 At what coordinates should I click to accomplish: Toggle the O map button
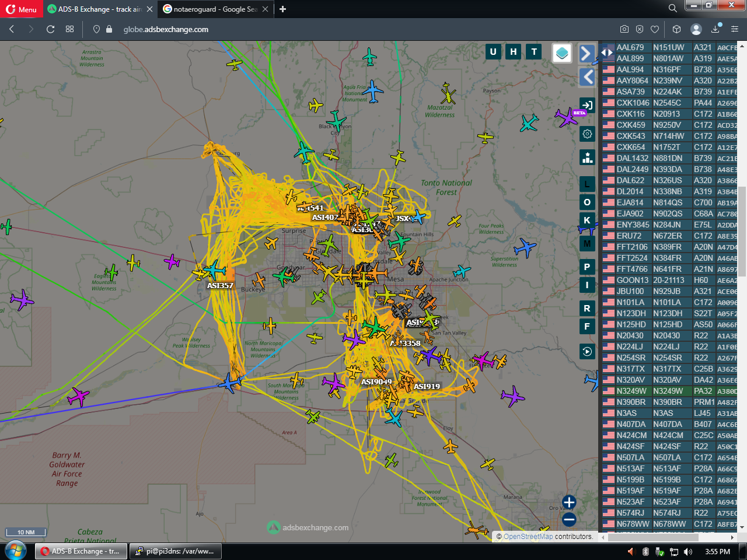(587, 202)
